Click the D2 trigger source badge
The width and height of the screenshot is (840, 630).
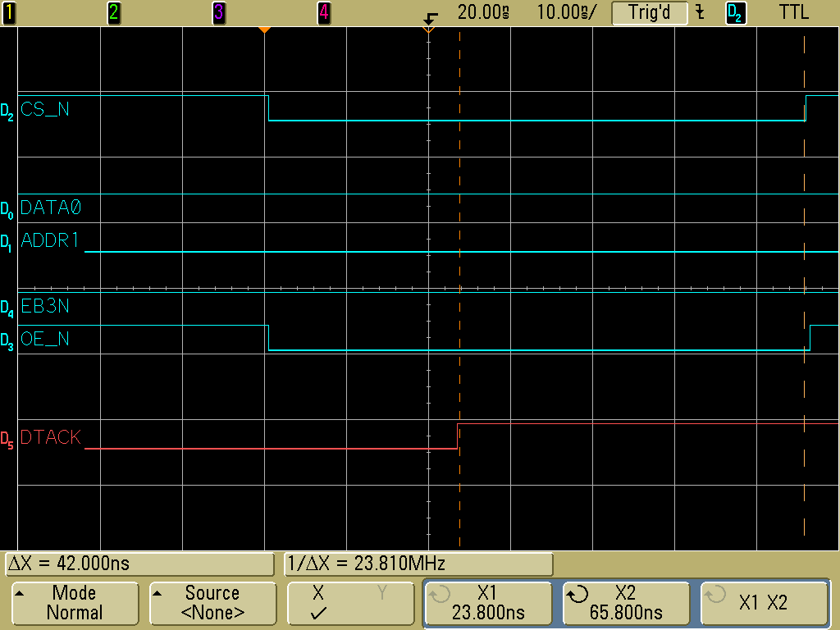click(x=735, y=12)
